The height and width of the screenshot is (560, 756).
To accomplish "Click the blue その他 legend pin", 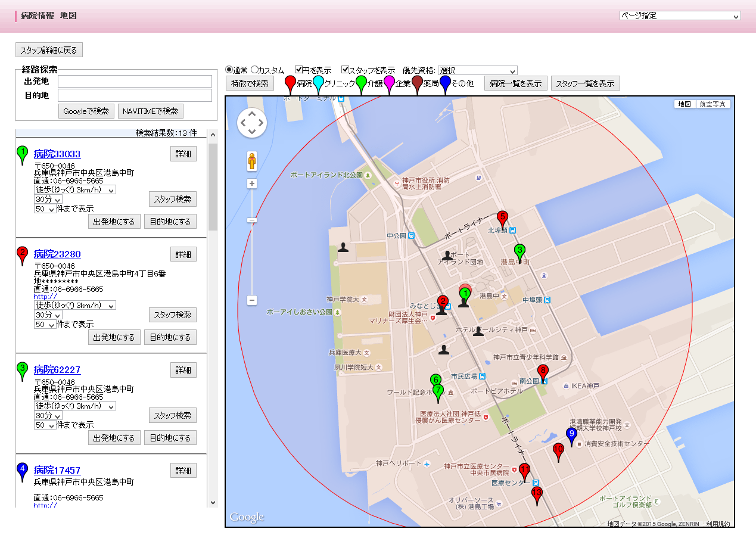I will [x=445, y=85].
